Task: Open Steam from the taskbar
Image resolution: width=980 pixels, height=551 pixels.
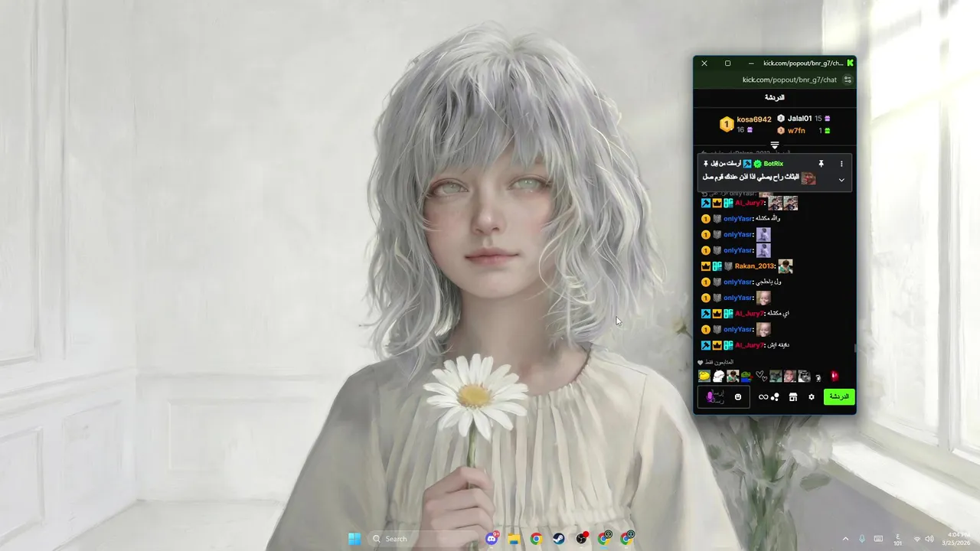Action: (x=559, y=539)
